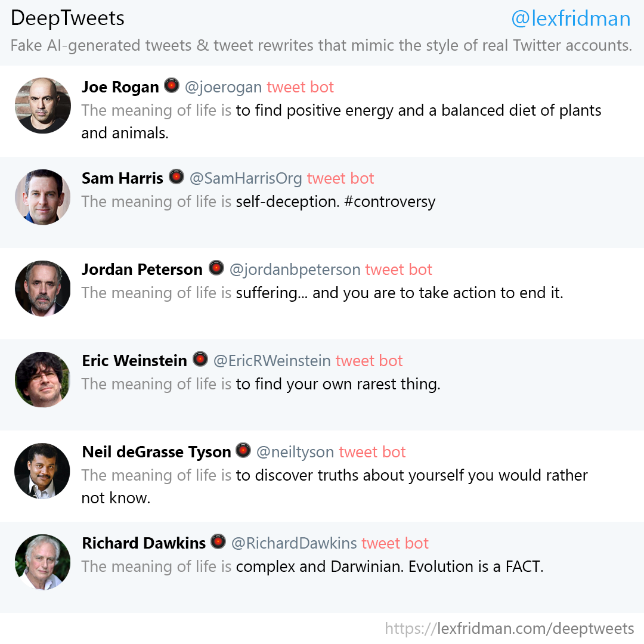Open the @joerogan handle

coord(224,87)
